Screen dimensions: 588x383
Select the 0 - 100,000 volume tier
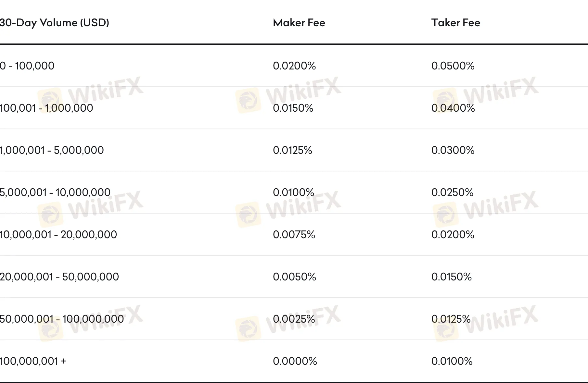(x=27, y=66)
